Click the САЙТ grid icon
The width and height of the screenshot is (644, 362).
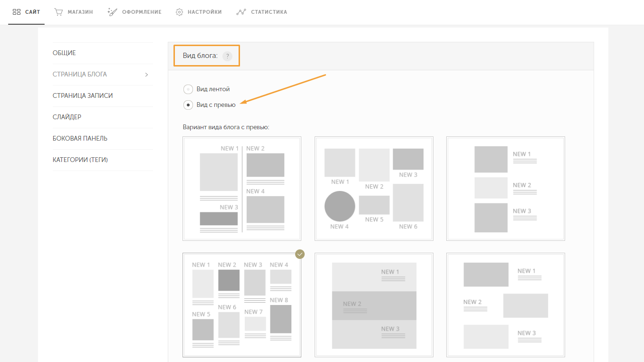pyautogui.click(x=17, y=12)
